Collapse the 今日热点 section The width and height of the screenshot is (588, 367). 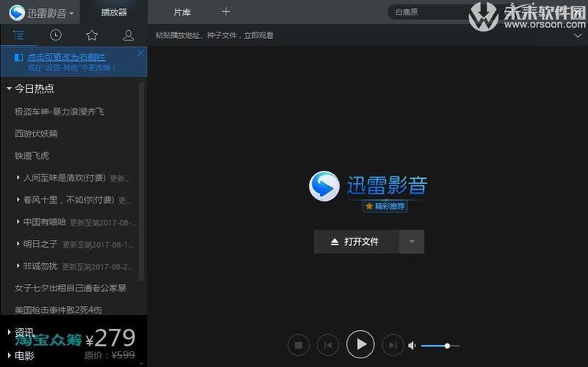(x=10, y=88)
